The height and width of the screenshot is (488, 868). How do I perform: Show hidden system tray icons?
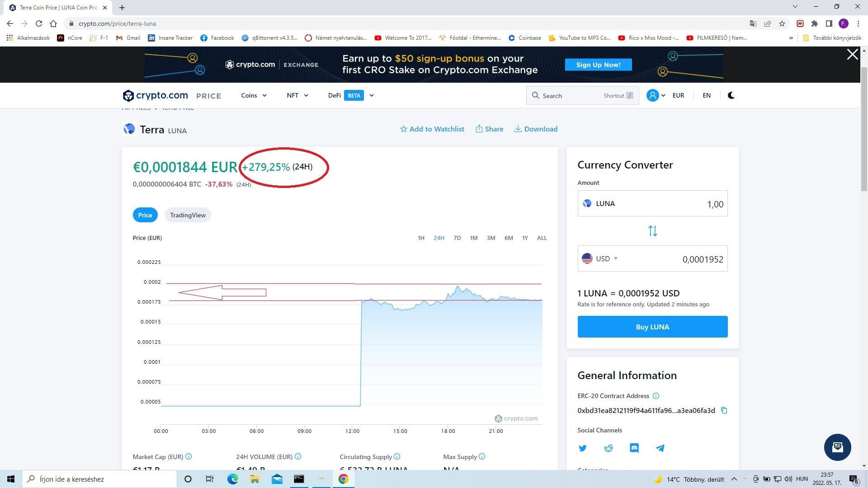(734, 479)
